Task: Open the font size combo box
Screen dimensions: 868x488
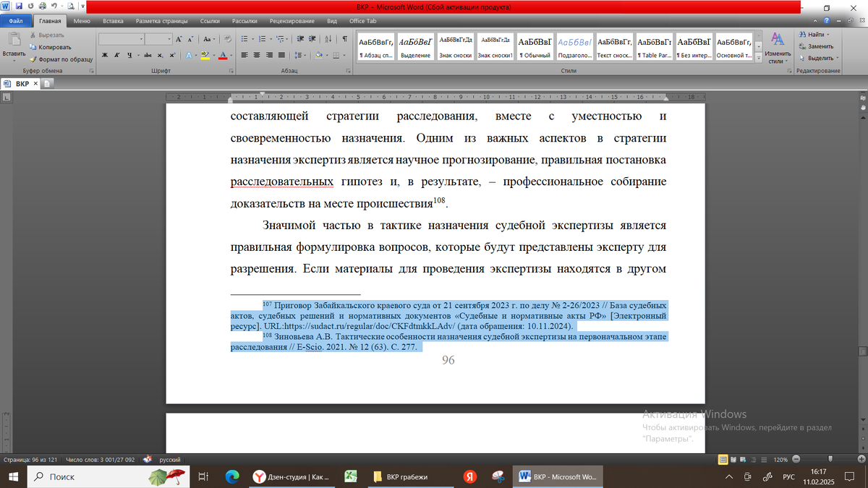Action: [x=158, y=39]
